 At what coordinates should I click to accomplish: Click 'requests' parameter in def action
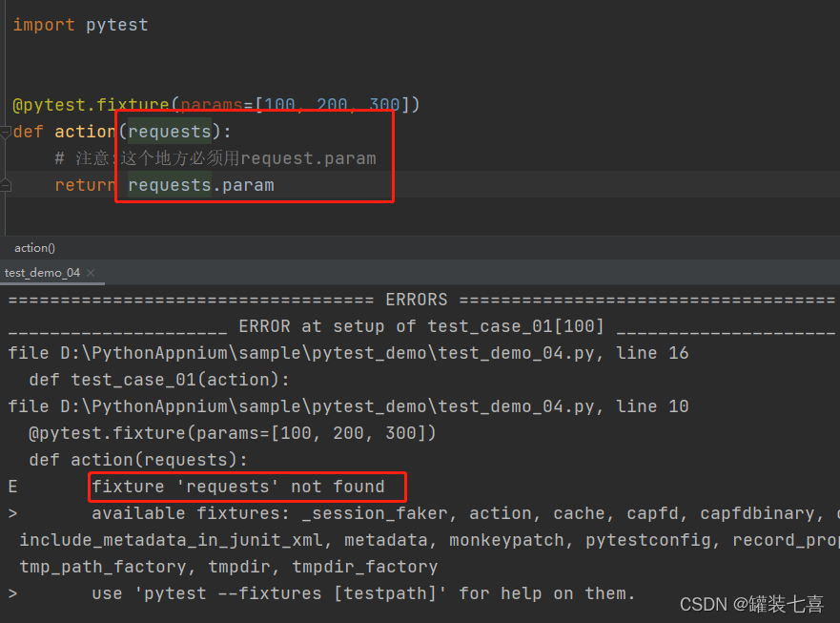tap(170, 132)
